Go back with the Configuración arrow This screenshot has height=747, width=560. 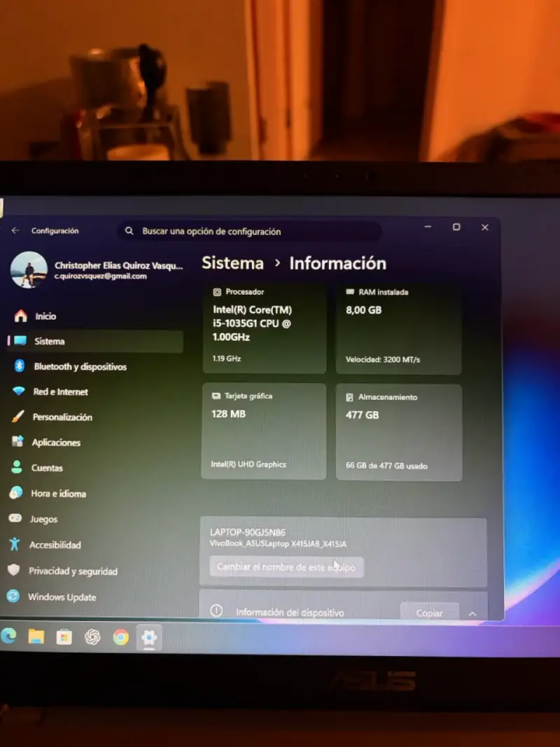tap(15, 230)
